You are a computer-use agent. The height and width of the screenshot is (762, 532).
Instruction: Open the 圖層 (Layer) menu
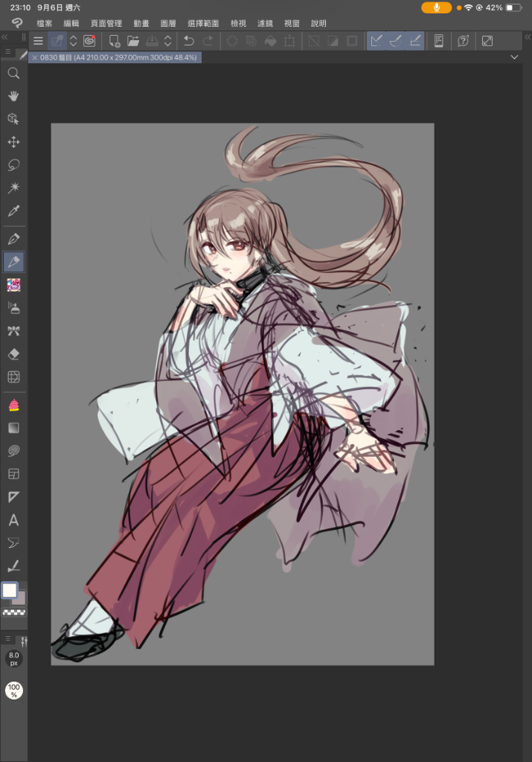pos(168,24)
